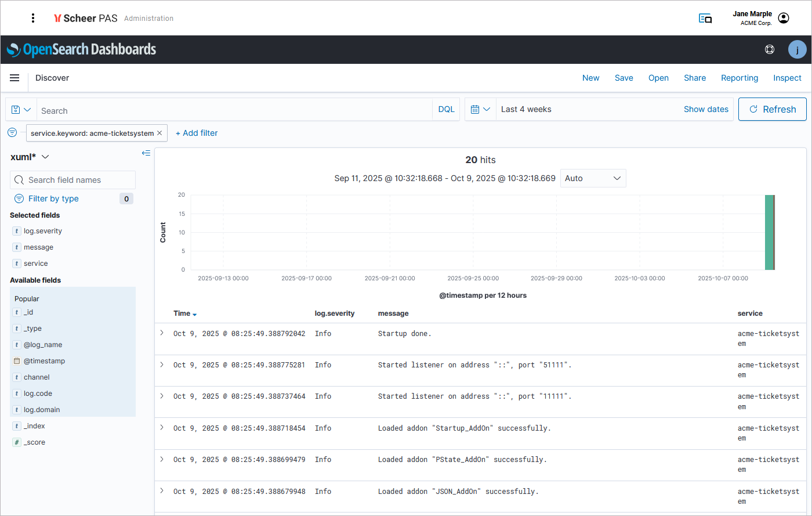Click the green histogram bar
Screen dimensions: 812x516
(769, 232)
